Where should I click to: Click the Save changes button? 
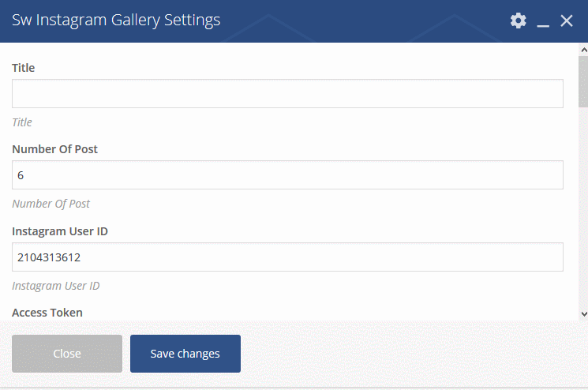click(185, 354)
